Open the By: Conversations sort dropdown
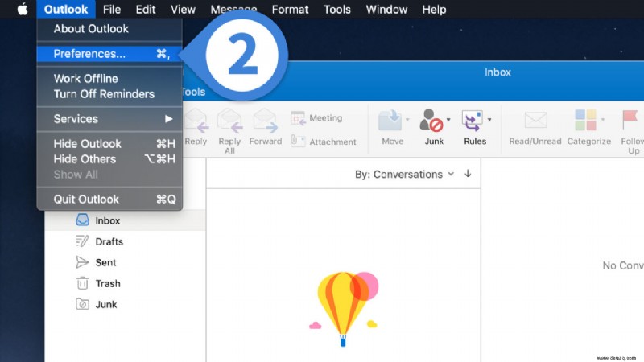Viewport: 644px width, 362px height. 405,175
